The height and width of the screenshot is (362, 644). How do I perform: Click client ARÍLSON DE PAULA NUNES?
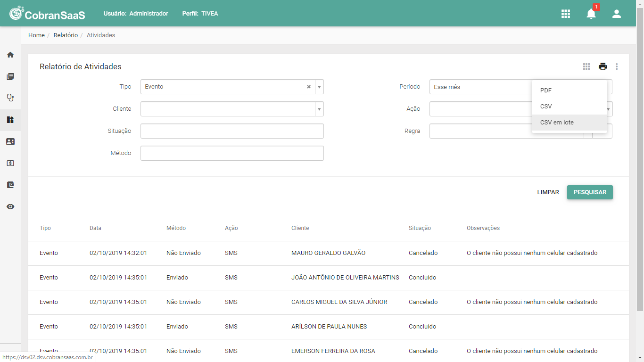(329, 327)
